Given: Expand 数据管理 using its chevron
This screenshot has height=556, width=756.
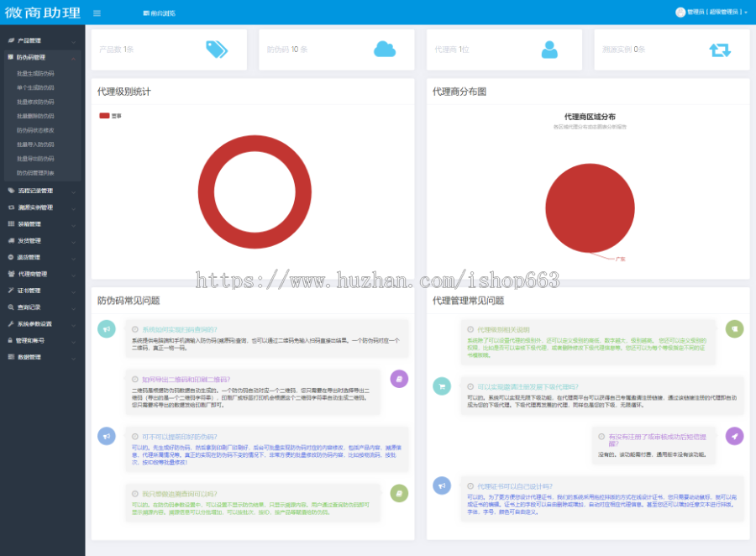Looking at the screenshot, I should pos(73,359).
